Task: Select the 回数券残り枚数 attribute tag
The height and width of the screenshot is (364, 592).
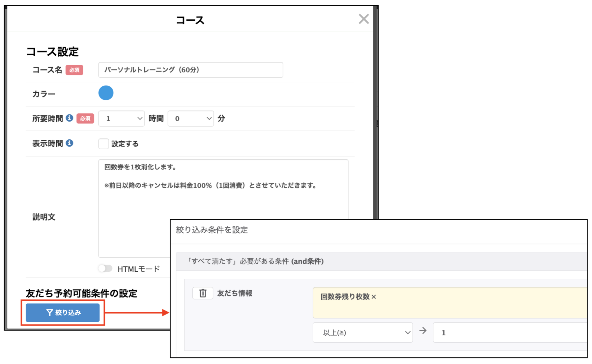Action: (x=345, y=296)
